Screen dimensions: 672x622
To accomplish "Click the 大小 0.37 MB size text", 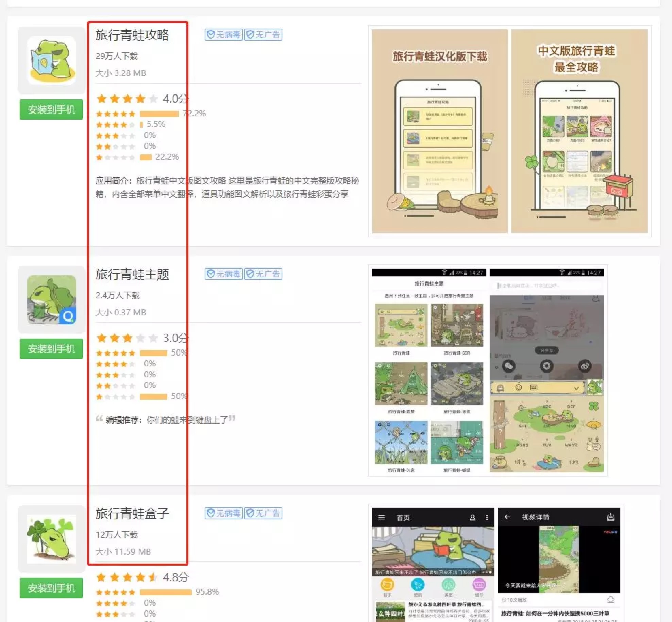I will point(121,312).
